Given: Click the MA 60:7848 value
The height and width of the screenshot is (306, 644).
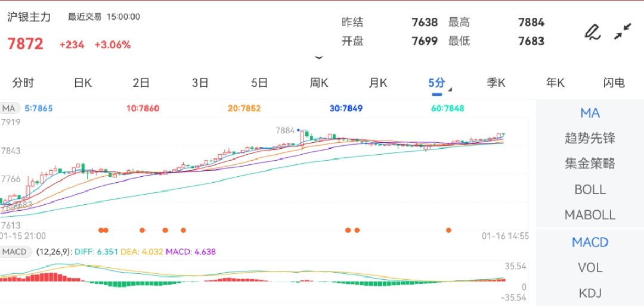Looking at the screenshot, I should click(x=448, y=108).
